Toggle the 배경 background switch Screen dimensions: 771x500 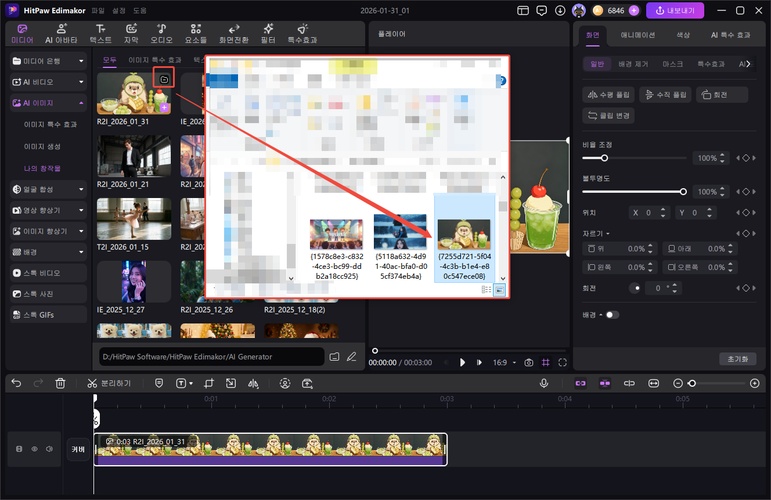tap(611, 314)
